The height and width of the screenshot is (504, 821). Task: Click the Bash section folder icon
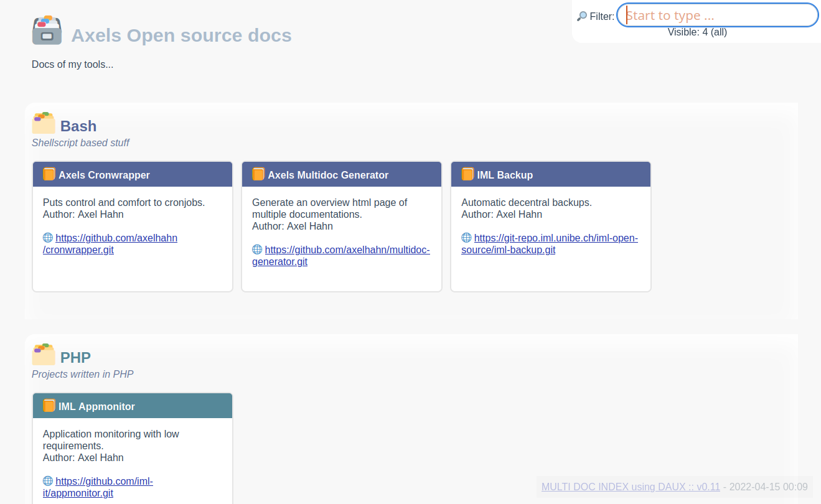point(44,123)
